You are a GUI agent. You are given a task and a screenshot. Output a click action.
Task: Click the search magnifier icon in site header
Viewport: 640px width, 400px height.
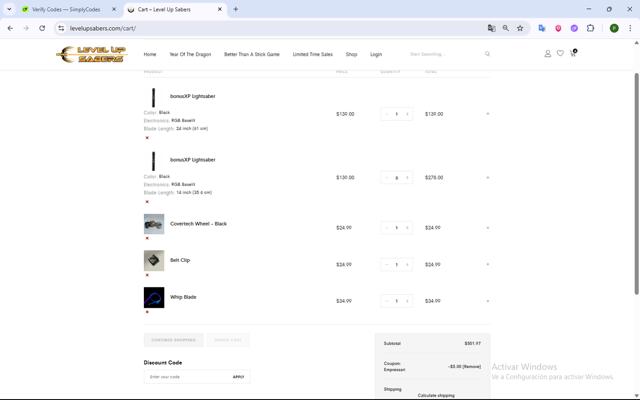pos(487,54)
